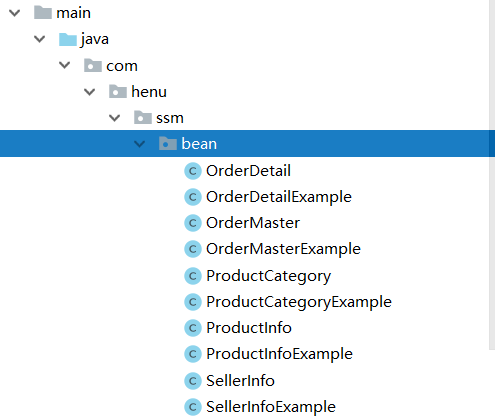This screenshot has width=495, height=420.
Task: Click the class icon beside OrderMaster
Action: [193, 223]
